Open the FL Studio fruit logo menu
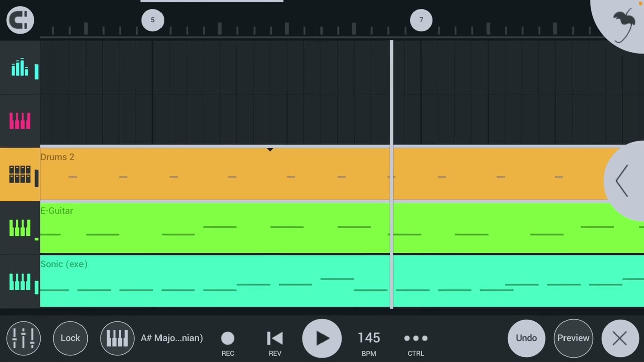644x362 pixels. [624, 25]
